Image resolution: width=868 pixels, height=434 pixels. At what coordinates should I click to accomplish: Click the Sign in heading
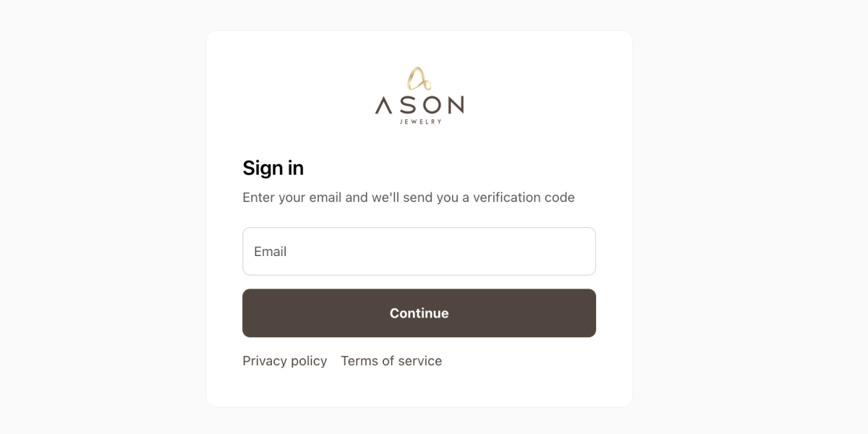coord(273,168)
